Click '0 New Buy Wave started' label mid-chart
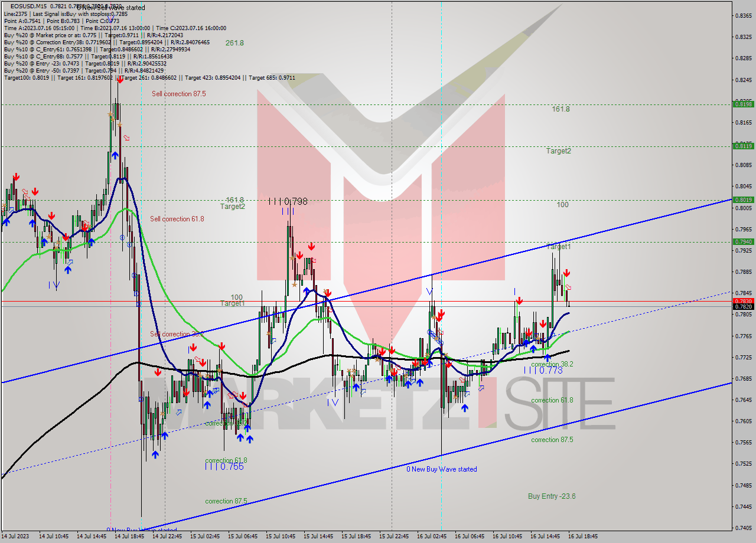Screen dimensions: 756x543 (x=441, y=469)
